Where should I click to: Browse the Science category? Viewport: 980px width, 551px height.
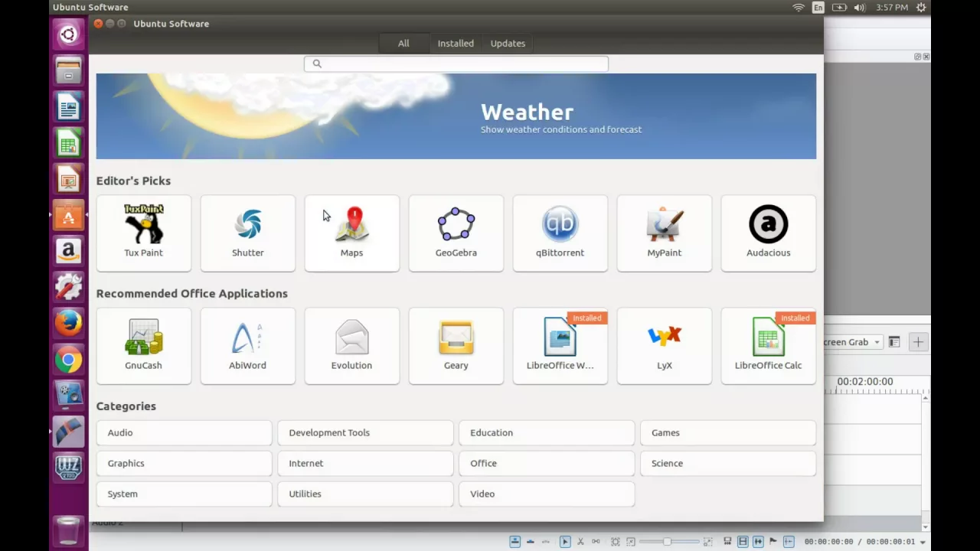(x=728, y=463)
